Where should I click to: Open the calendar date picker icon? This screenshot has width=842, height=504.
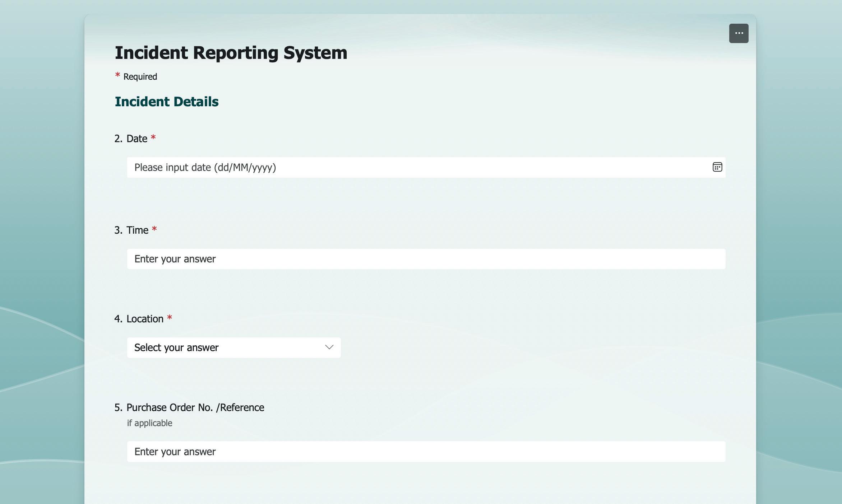coord(717,167)
